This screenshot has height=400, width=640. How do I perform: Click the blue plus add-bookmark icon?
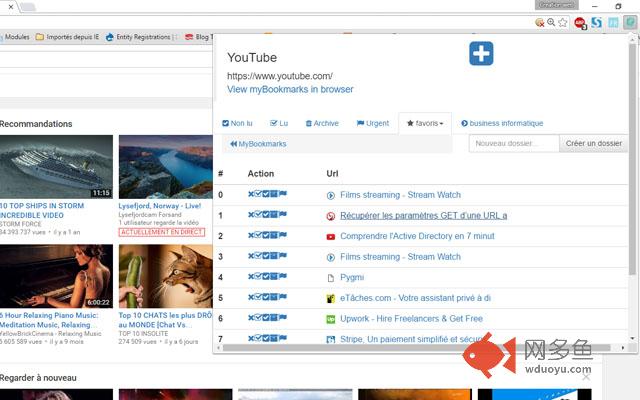pyautogui.click(x=481, y=54)
